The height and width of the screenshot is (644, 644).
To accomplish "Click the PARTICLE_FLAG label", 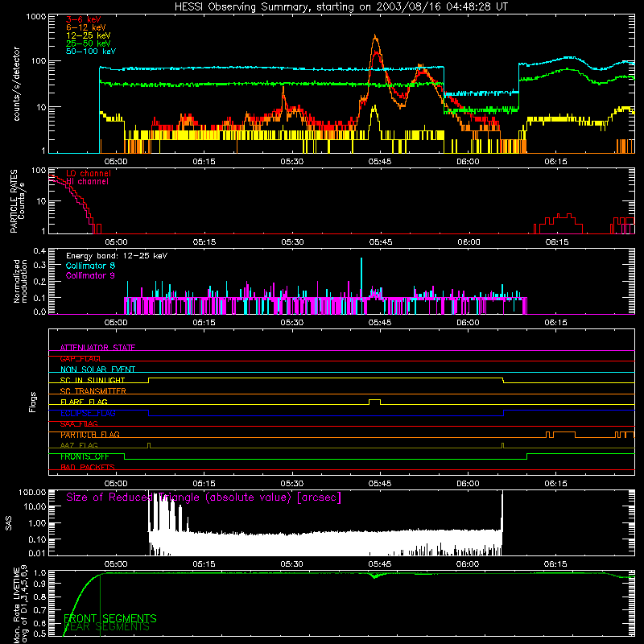I will [x=90, y=435].
